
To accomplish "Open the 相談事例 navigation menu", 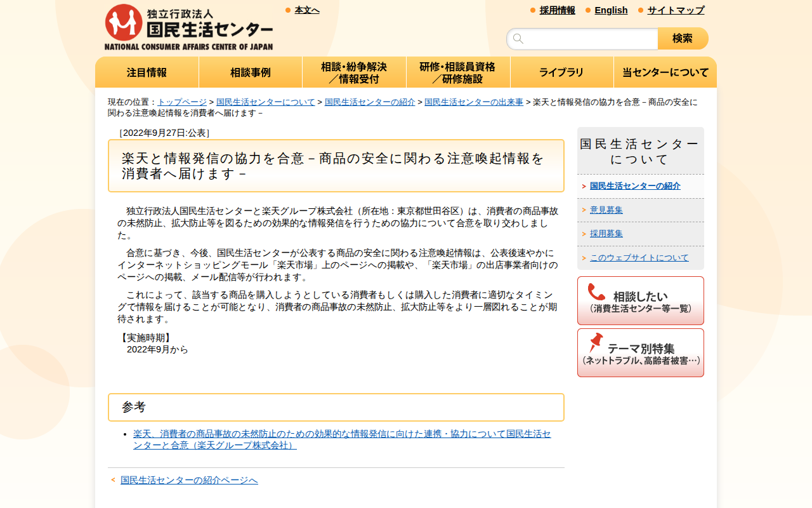I will 251,72.
